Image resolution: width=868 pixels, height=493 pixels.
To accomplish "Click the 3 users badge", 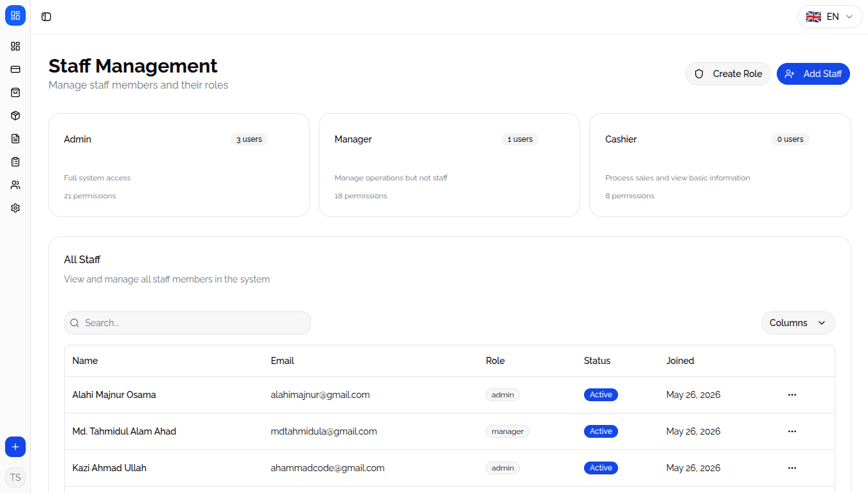I will (x=249, y=139).
